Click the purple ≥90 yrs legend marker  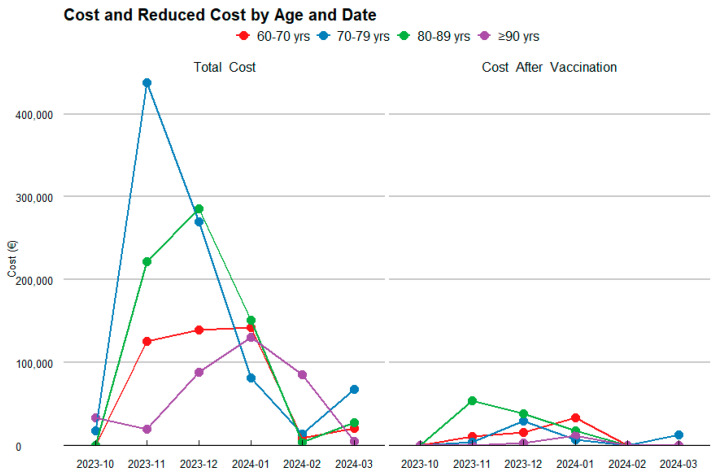tap(484, 36)
